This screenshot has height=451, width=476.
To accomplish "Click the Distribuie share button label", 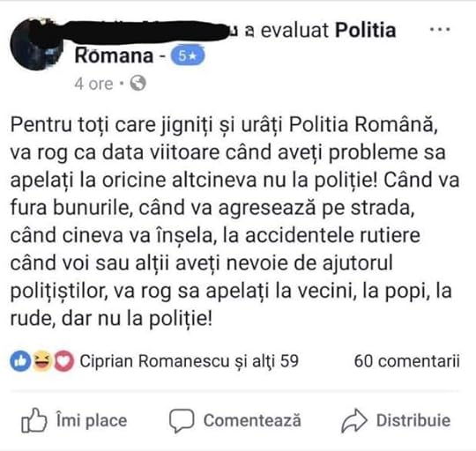I will point(413,420).
